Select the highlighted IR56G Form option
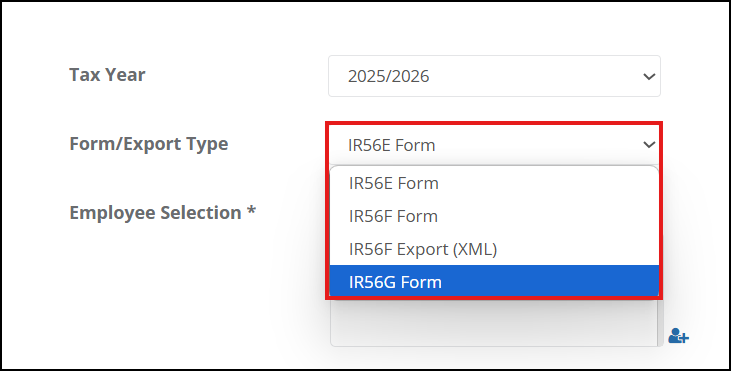The width and height of the screenshot is (731, 371). coord(494,282)
